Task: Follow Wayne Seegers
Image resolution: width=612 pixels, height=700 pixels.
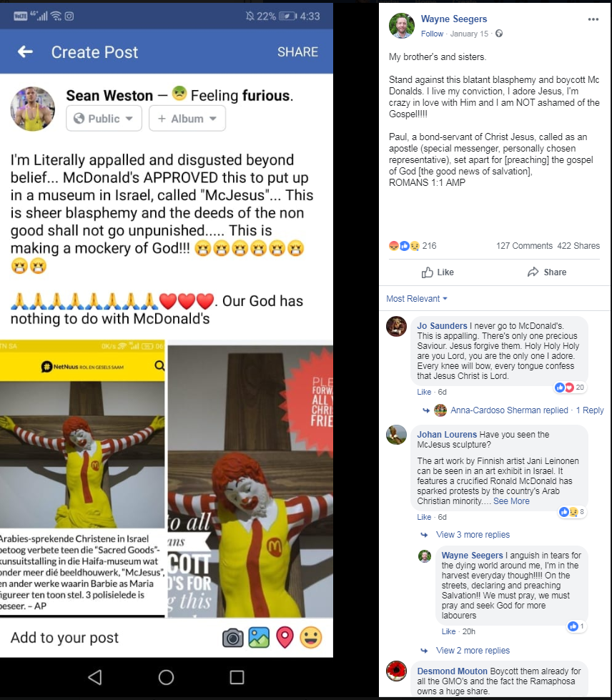Action: [432, 34]
